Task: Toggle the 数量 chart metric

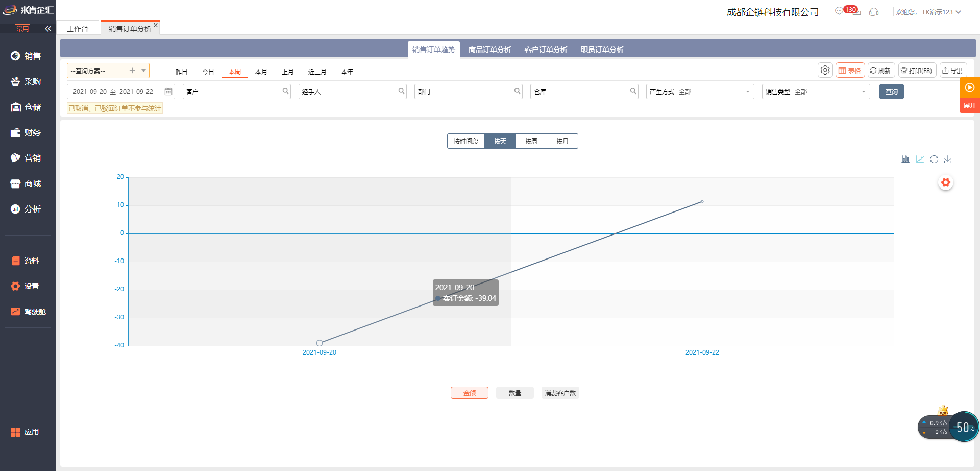Action: pos(514,393)
